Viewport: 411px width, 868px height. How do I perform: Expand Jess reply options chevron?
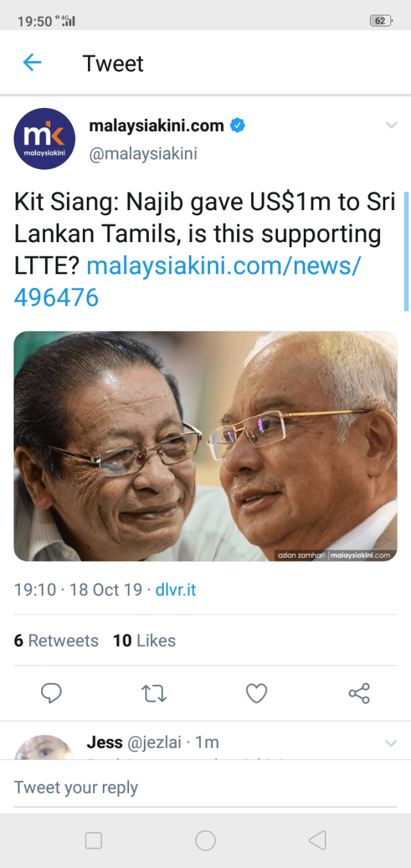(390, 743)
